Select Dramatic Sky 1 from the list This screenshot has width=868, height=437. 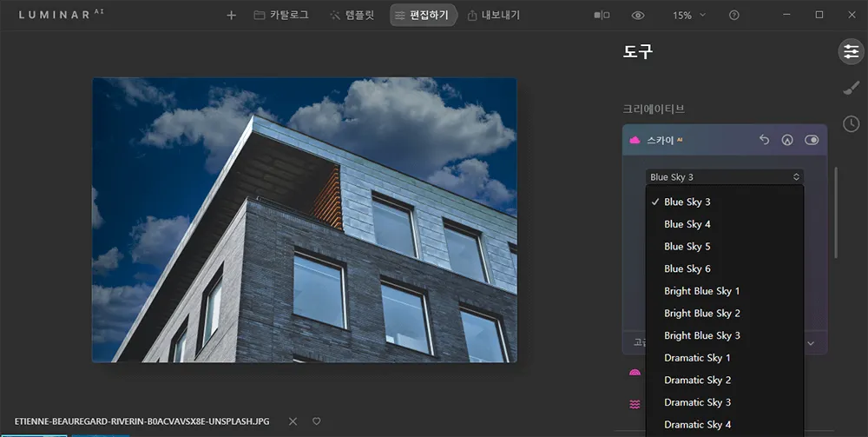tap(697, 358)
